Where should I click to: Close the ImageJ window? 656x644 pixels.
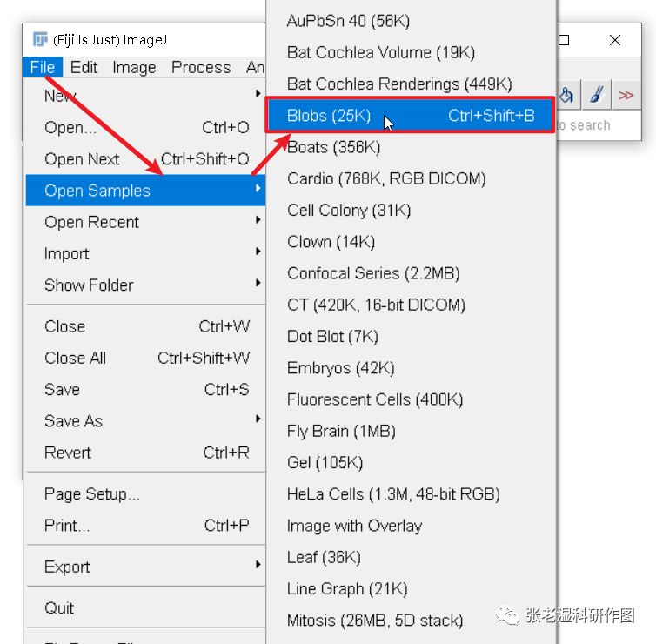pyautogui.click(x=614, y=40)
